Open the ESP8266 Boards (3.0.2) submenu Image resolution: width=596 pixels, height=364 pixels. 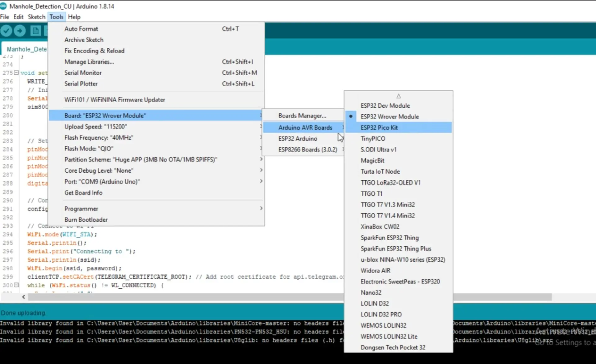[304, 149]
